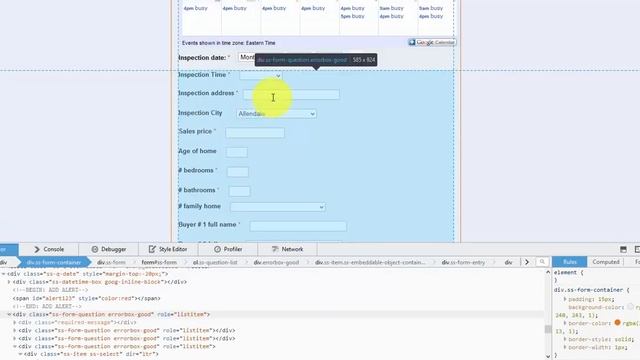Screen dimensions: 640x360
Task: Click the Sales price field
Action: pyautogui.click(x=255, y=133)
